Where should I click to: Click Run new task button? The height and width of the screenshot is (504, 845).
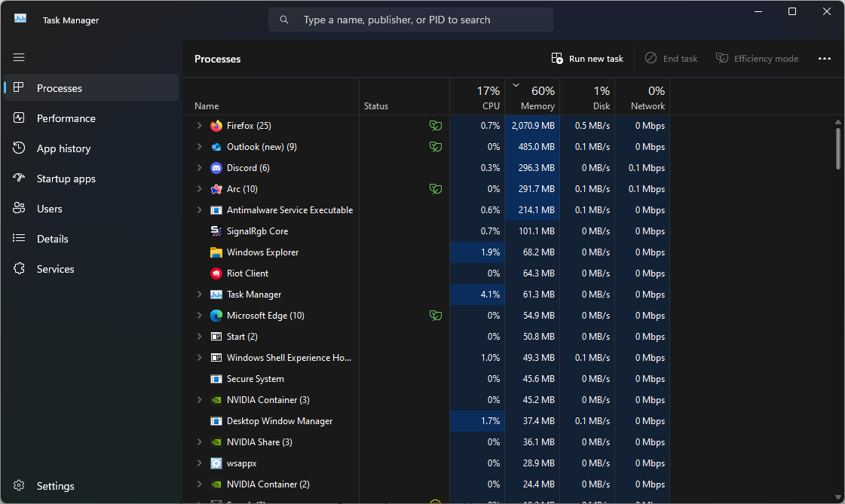(x=587, y=58)
